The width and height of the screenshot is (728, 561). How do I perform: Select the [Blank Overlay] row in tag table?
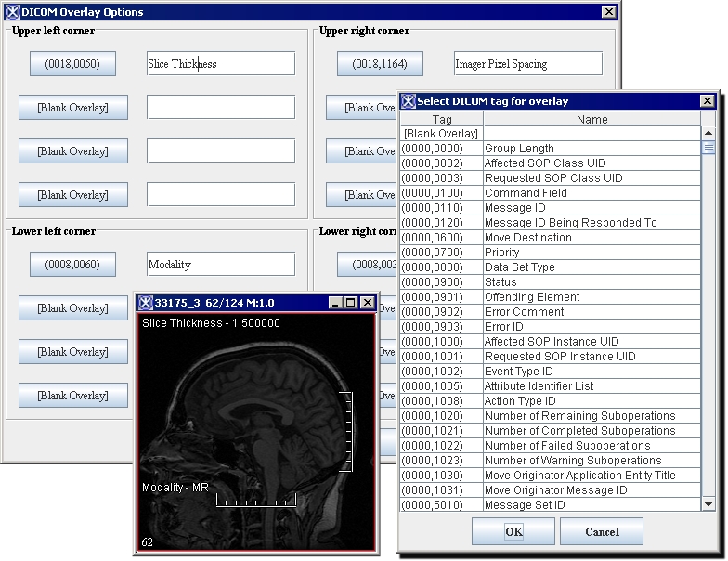pos(441,134)
